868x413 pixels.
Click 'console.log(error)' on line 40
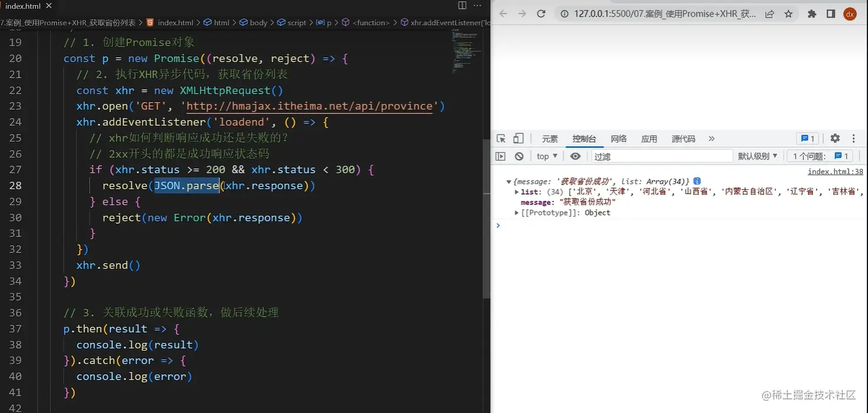[134, 377]
